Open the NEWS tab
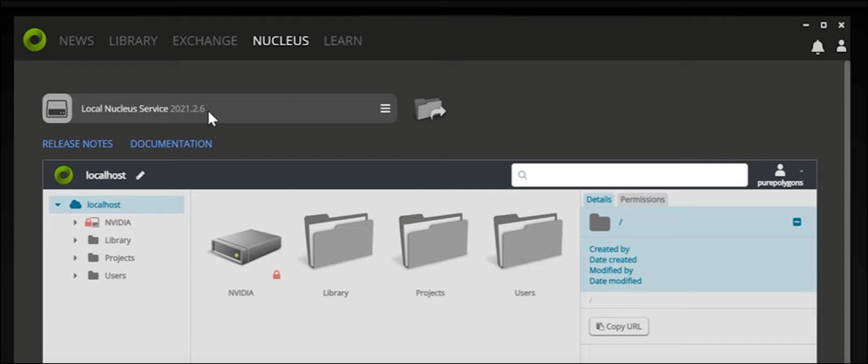The height and width of the screenshot is (364, 868). 77,41
